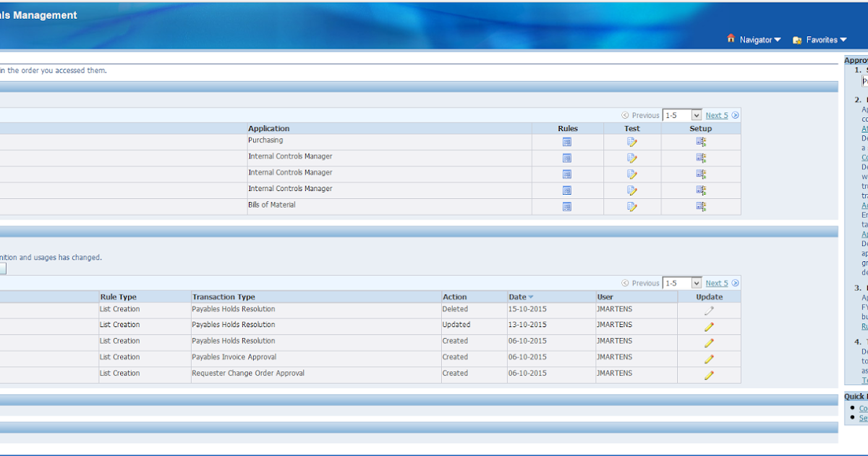Open the Rules icon for Purchasing
This screenshot has width=868, height=456.
[567, 140]
